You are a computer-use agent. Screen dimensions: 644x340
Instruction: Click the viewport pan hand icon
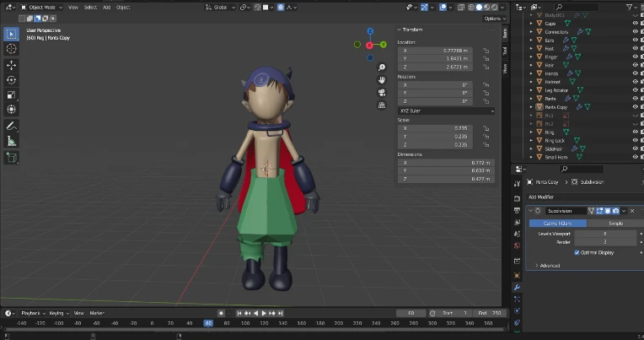click(382, 80)
